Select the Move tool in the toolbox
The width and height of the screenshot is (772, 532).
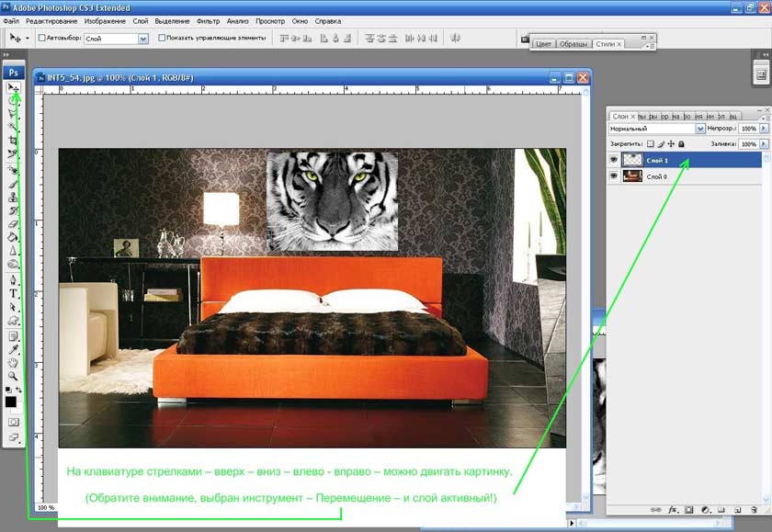pos(13,88)
